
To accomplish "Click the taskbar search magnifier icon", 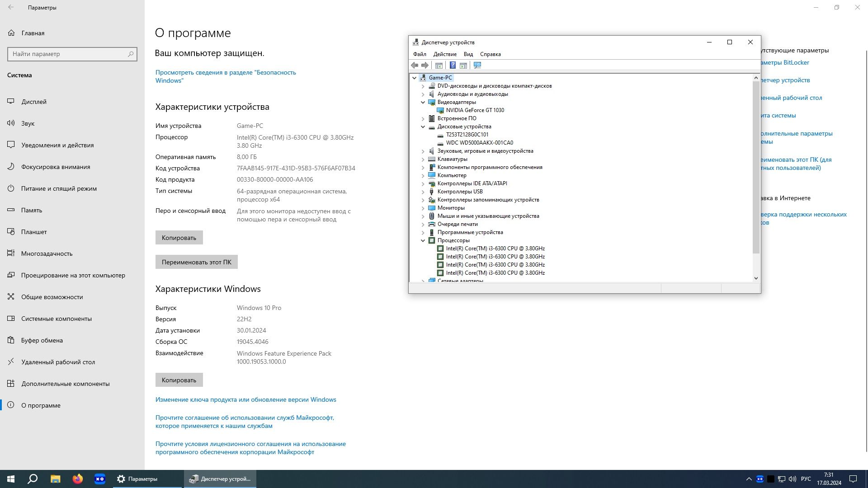I will 33,479.
